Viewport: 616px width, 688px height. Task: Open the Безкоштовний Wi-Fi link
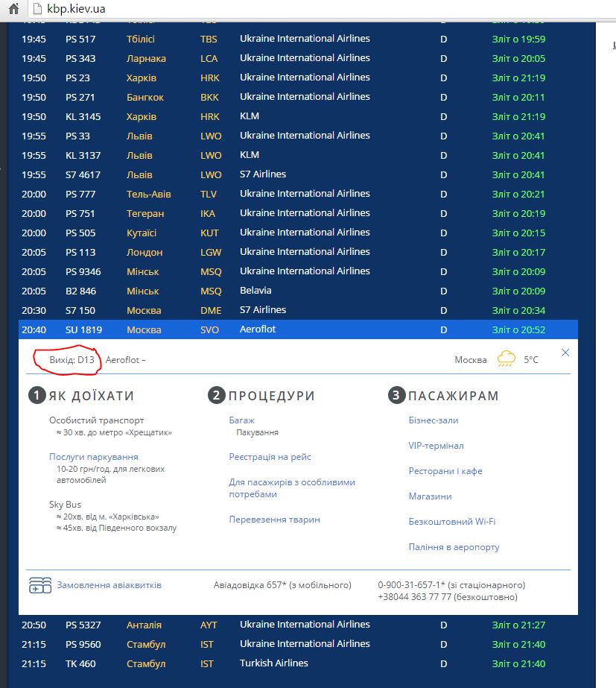451,522
